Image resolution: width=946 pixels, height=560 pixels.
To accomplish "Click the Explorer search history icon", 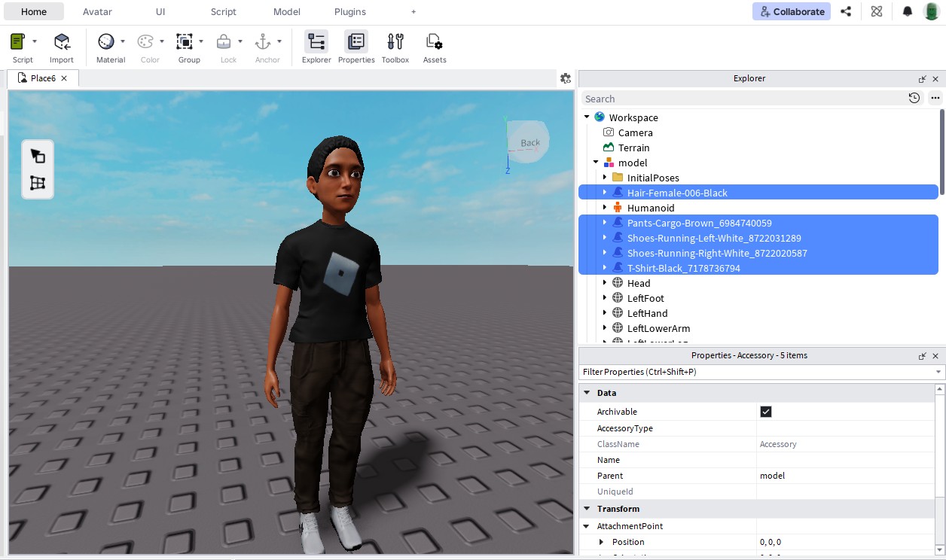I will point(914,98).
